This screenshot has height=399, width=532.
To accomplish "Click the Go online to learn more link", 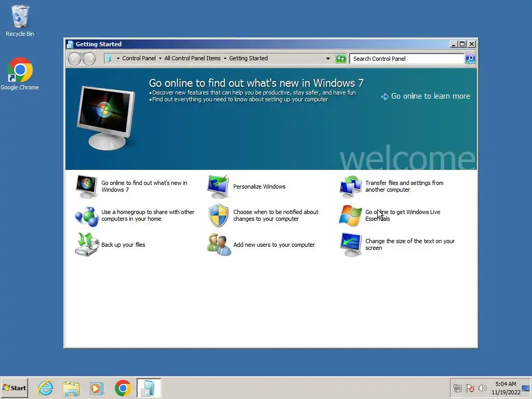I will pyautogui.click(x=425, y=96).
